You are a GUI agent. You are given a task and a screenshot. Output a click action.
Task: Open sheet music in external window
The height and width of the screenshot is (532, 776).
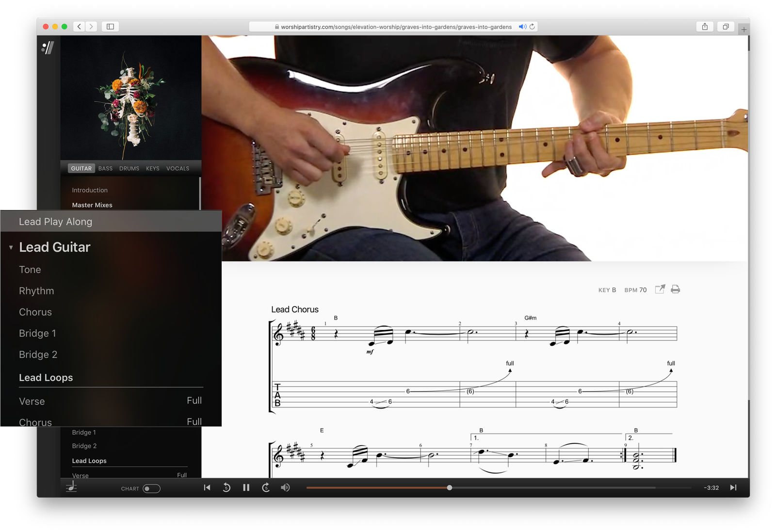660,290
